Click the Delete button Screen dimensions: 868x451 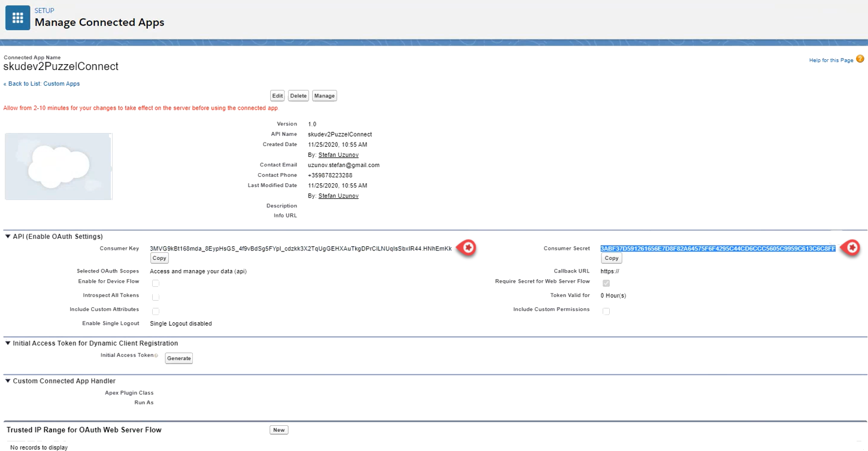(x=298, y=96)
